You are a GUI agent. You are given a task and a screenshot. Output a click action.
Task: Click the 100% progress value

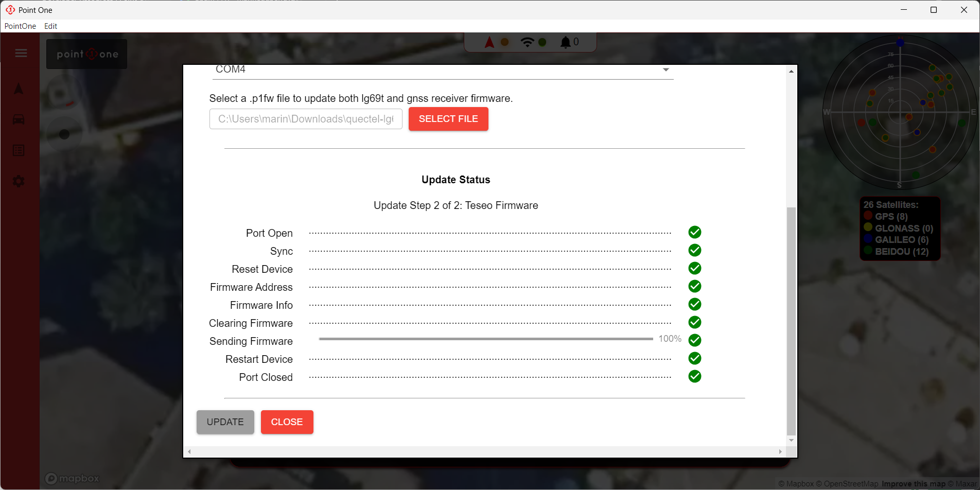tap(670, 339)
